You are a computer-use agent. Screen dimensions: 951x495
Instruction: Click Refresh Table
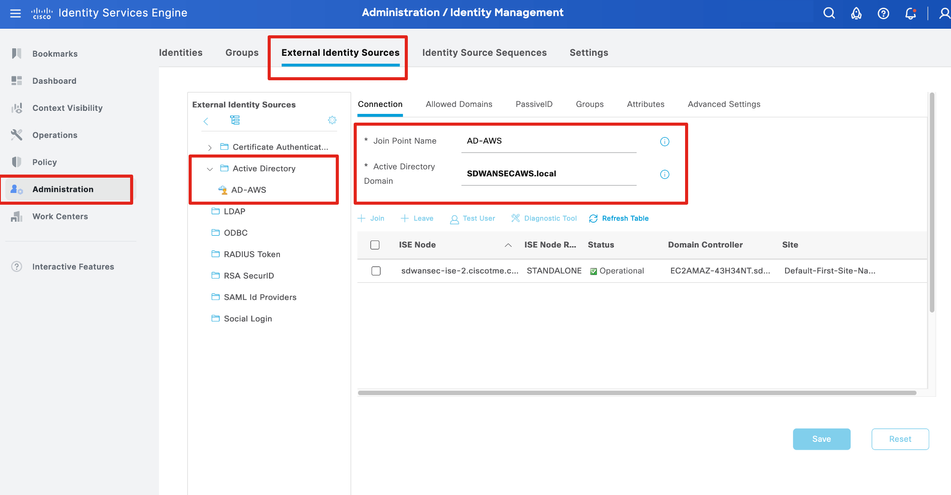(x=619, y=218)
